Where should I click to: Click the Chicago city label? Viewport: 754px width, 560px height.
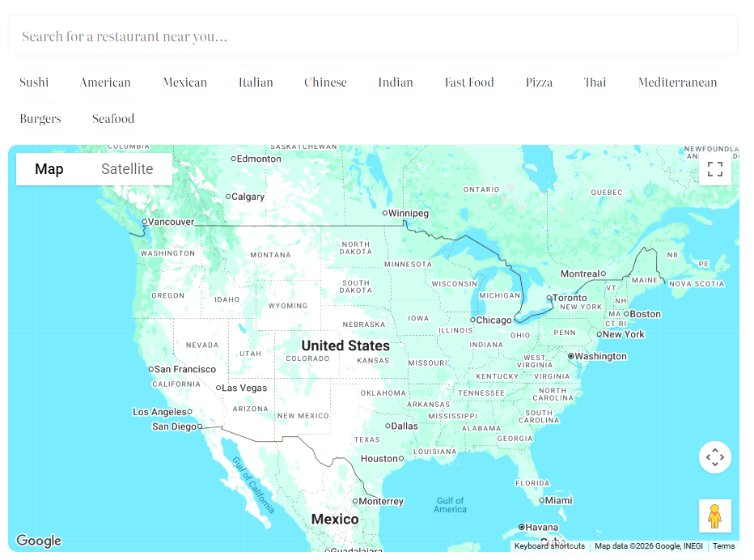click(493, 320)
